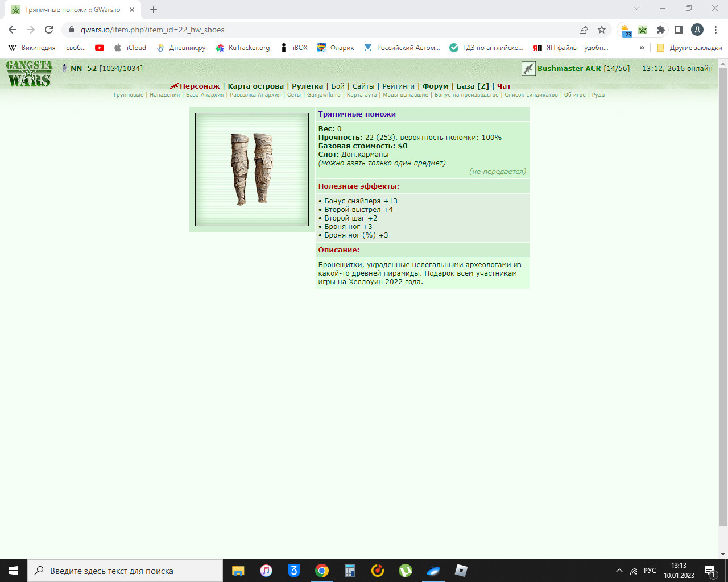Open Рейтинги menu item
The image size is (728, 582).
point(398,86)
